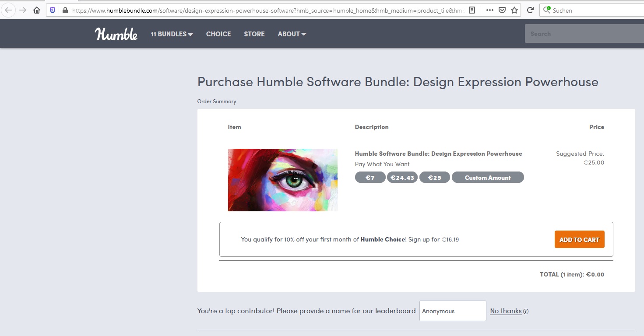Click the bundle eye painting thumbnail
This screenshot has width=644, height=336.
pyautogui.click(x=282, y=180)
